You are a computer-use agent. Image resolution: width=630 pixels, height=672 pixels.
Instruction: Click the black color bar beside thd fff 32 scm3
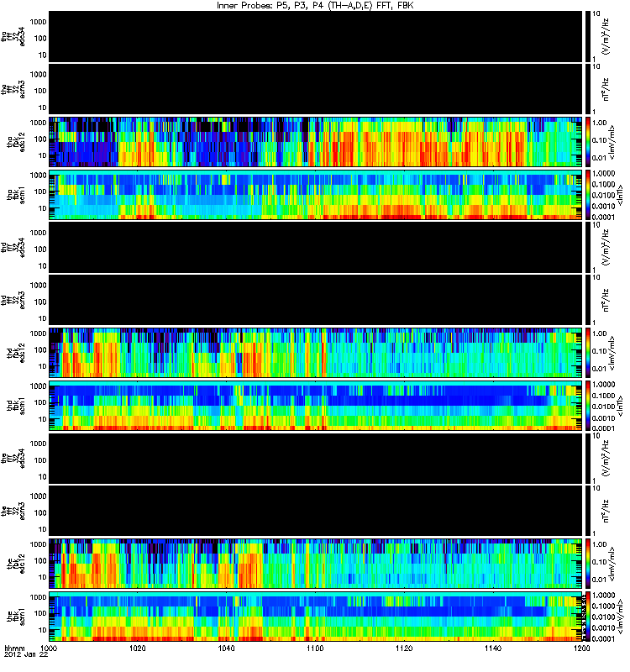pyautogui.click(x=588, y=300)
